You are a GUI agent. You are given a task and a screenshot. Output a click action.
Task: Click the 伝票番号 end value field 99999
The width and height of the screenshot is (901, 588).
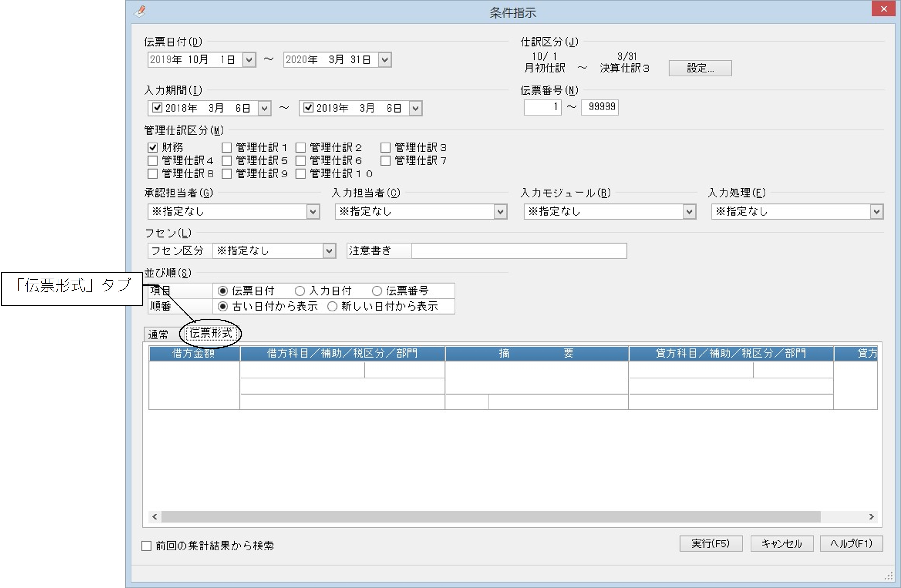click(x=600, y=107)
